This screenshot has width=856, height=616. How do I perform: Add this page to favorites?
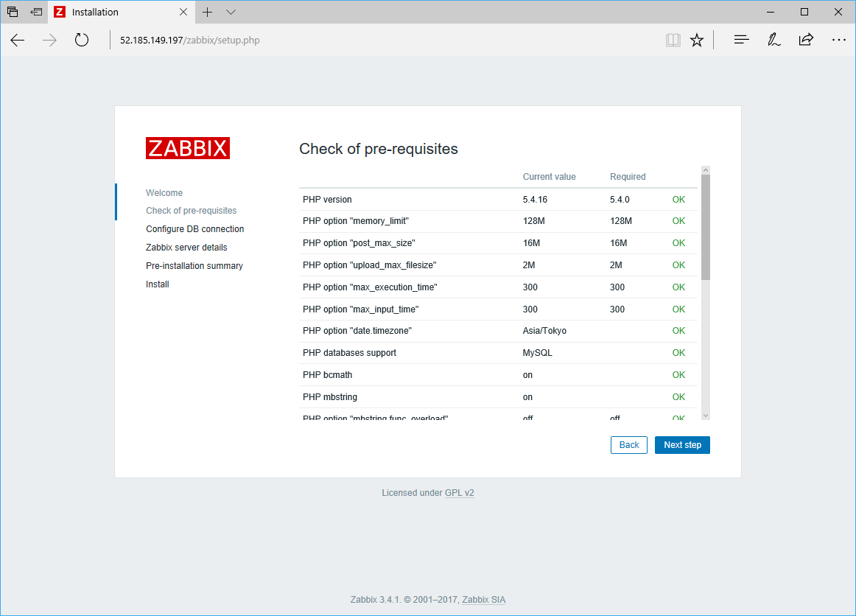tap(697, 40)
